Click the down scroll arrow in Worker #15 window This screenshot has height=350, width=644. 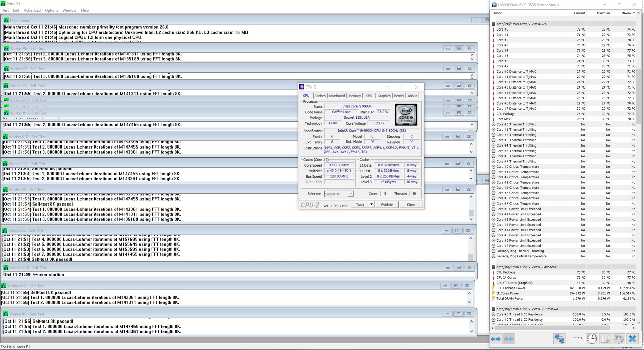(x=472, y=125)
